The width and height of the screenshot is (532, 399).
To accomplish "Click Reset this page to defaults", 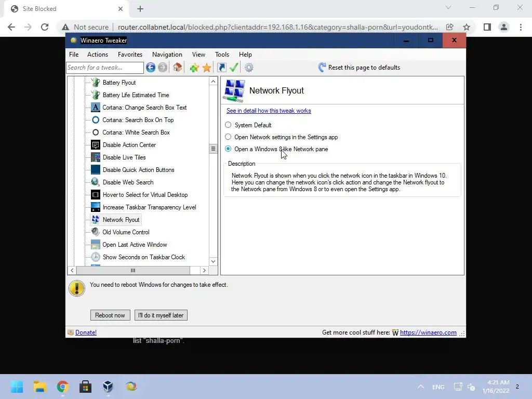I will point(359,68).
